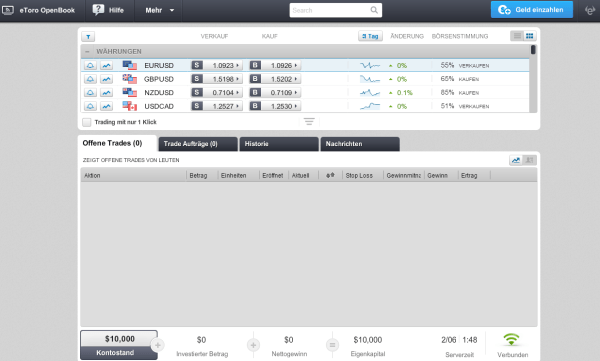
Task: Toggle the trades chart view icon
Action: 516,160
